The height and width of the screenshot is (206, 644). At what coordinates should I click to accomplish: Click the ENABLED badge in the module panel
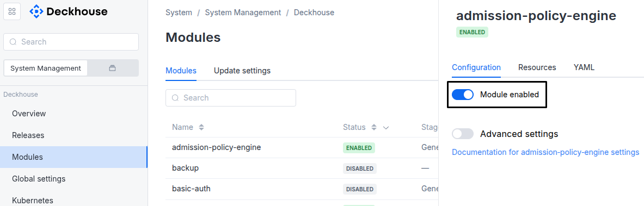tap(473, 32)
